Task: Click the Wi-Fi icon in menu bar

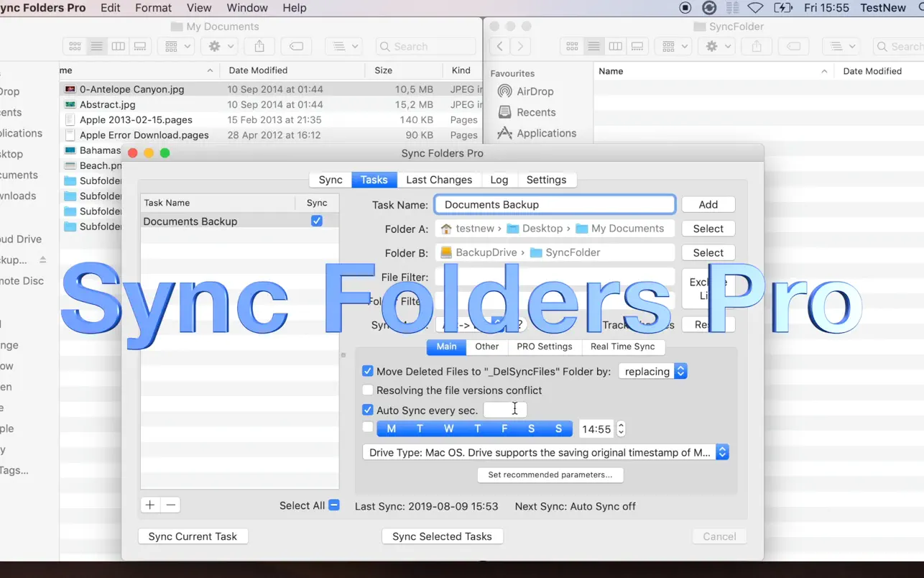Action: point(754,8)
